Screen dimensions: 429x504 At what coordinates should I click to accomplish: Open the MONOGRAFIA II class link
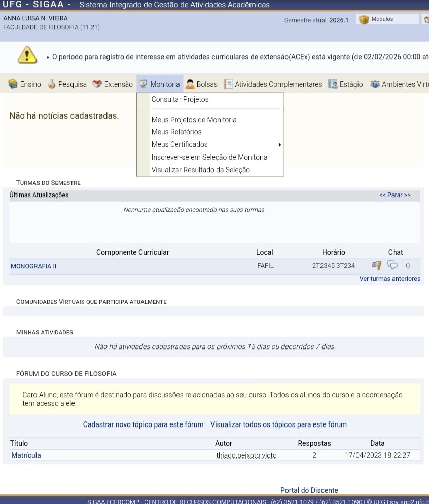click(x=33, y=266)
